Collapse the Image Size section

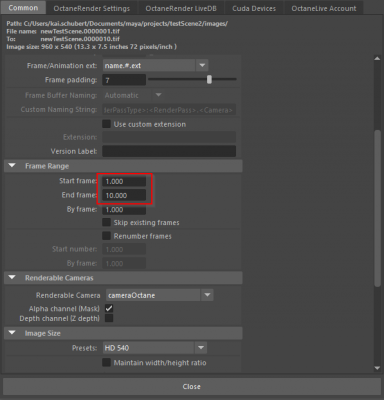click(12, 333)
